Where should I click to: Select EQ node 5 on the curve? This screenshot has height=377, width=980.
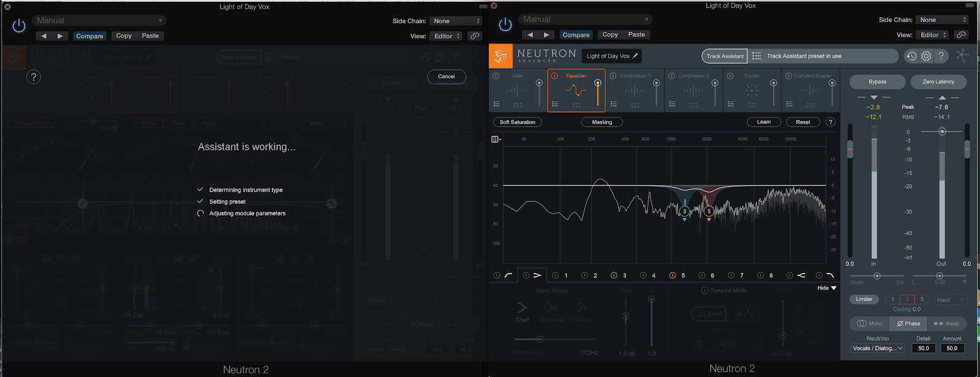(x=709, y=212)
